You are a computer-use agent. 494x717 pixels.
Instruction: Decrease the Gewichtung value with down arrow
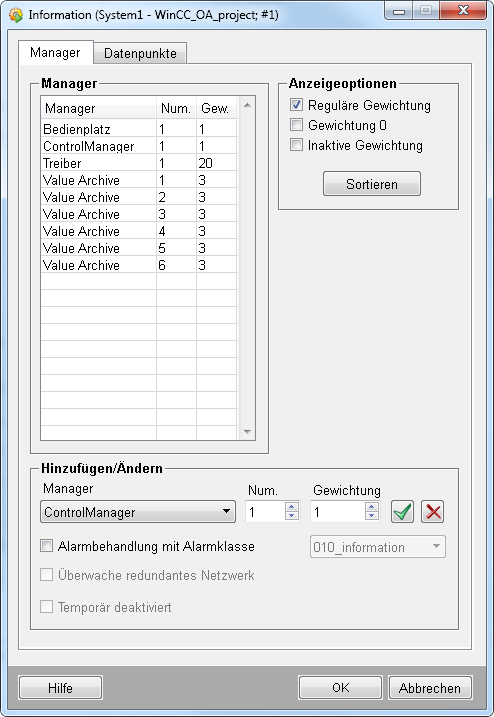pyautogui.click(x=372, y=516)
